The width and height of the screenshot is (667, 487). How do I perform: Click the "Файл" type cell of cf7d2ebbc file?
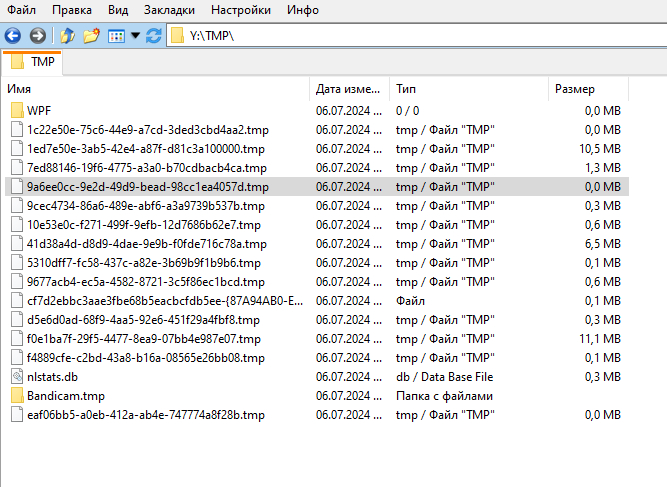point(410,301)
